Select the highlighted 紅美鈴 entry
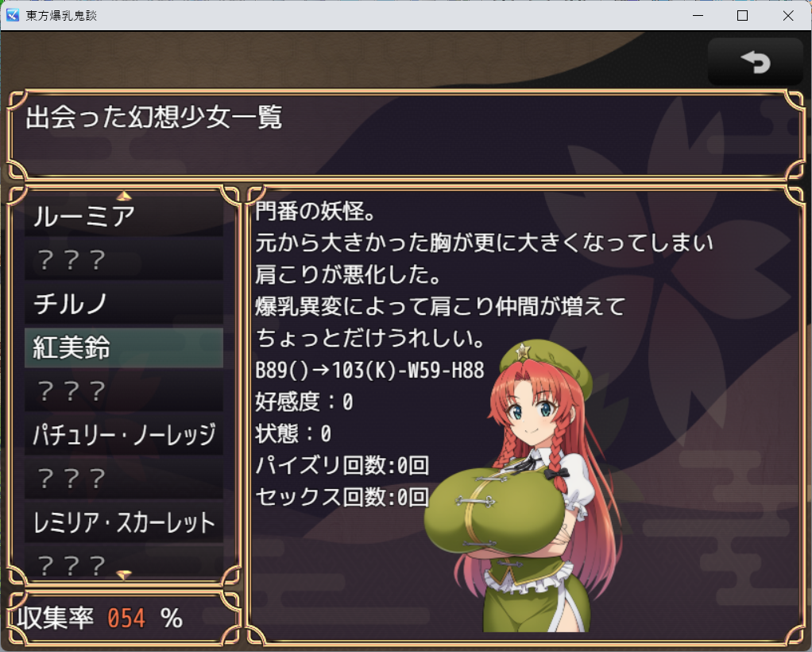 coord(124,347)
